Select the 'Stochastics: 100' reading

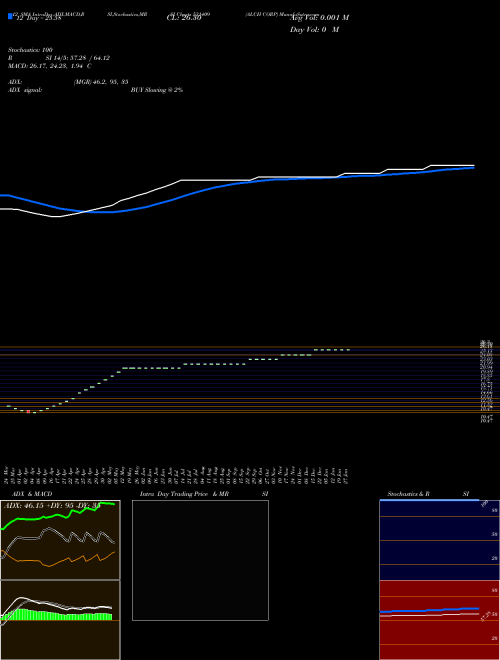pos(30,50)
